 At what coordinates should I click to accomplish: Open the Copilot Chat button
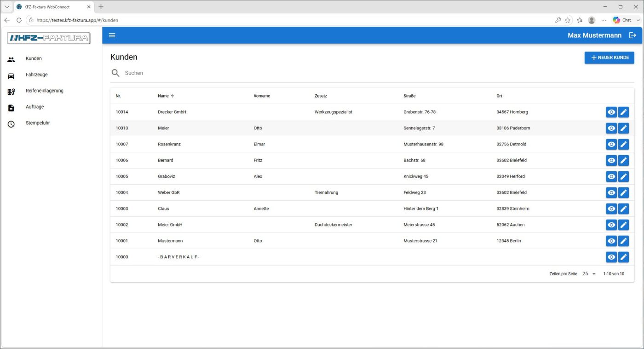[x=622, y=20]
